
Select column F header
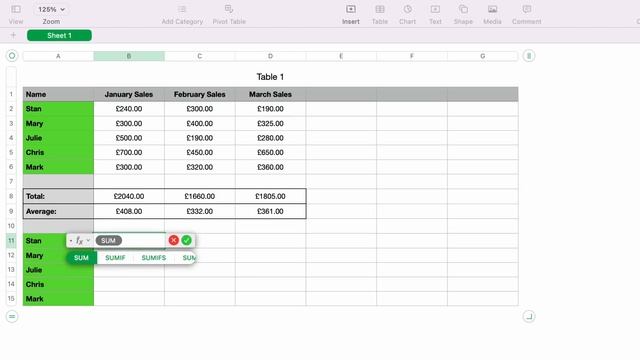pos(412,56)
